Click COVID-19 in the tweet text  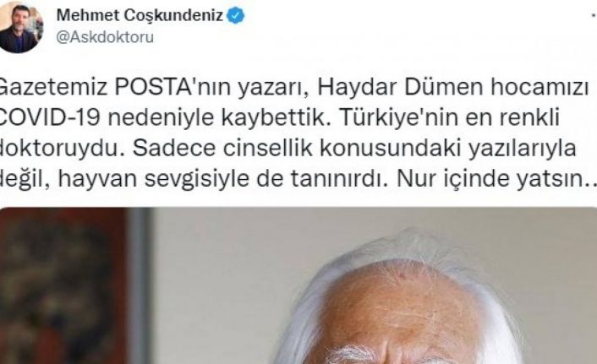[x=49, y=118]
